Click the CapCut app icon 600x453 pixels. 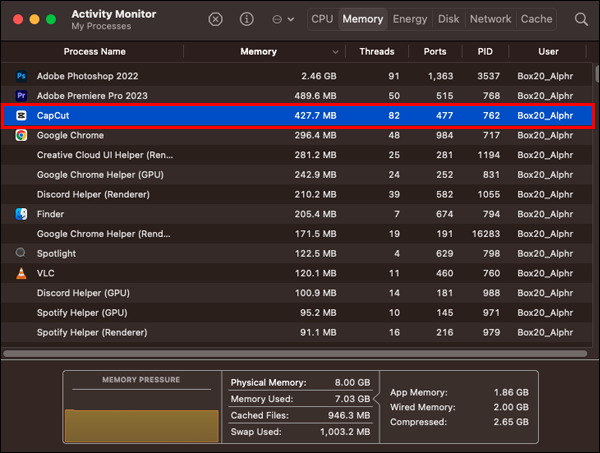(x=21, y=115)
